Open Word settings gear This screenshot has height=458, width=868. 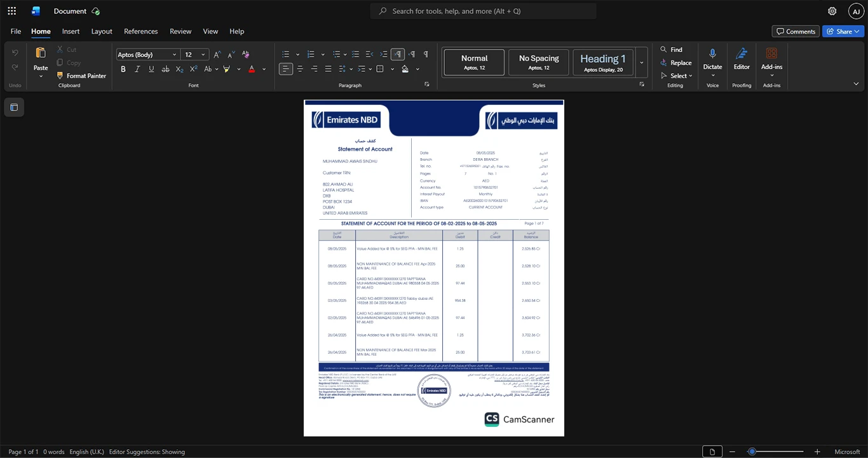point(832,11)
